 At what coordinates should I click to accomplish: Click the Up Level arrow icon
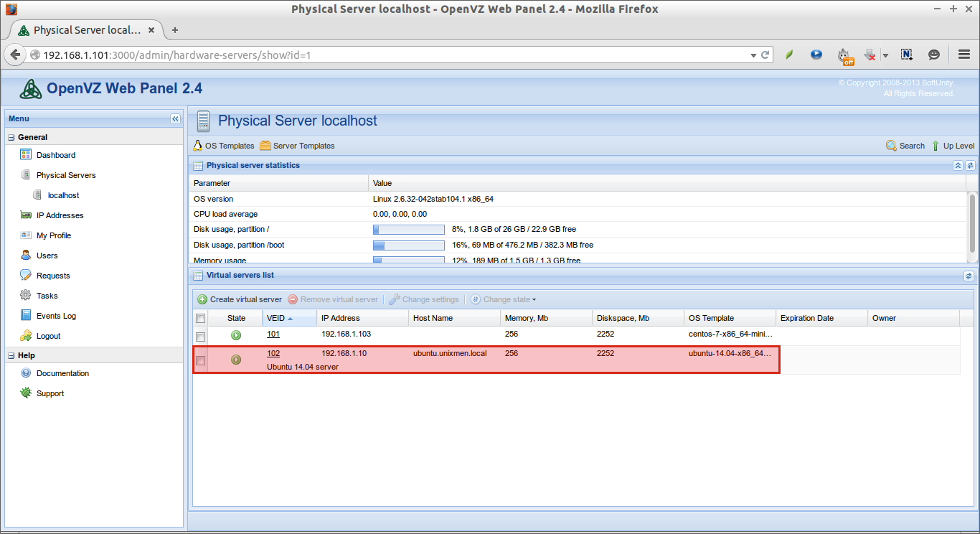(936, 146)
